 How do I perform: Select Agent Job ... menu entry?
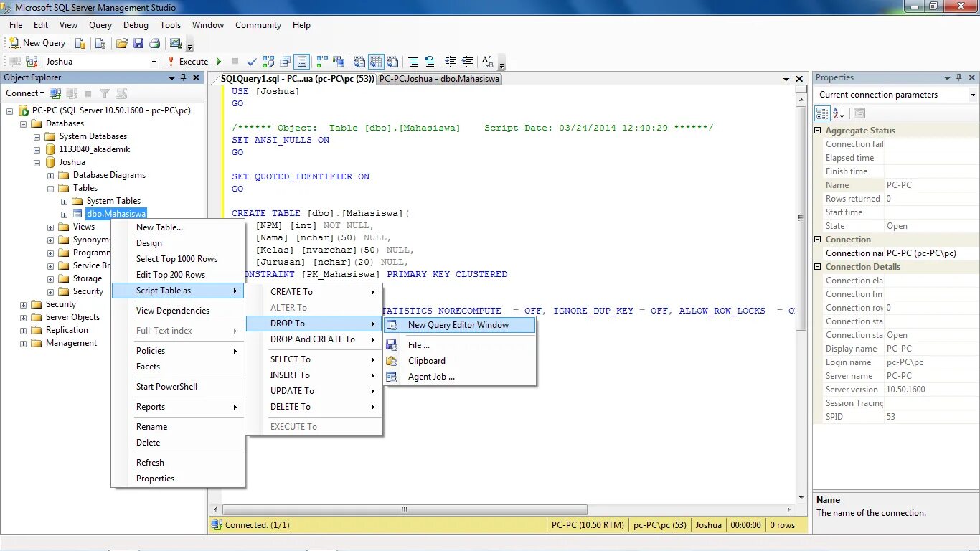click(459, 377)
